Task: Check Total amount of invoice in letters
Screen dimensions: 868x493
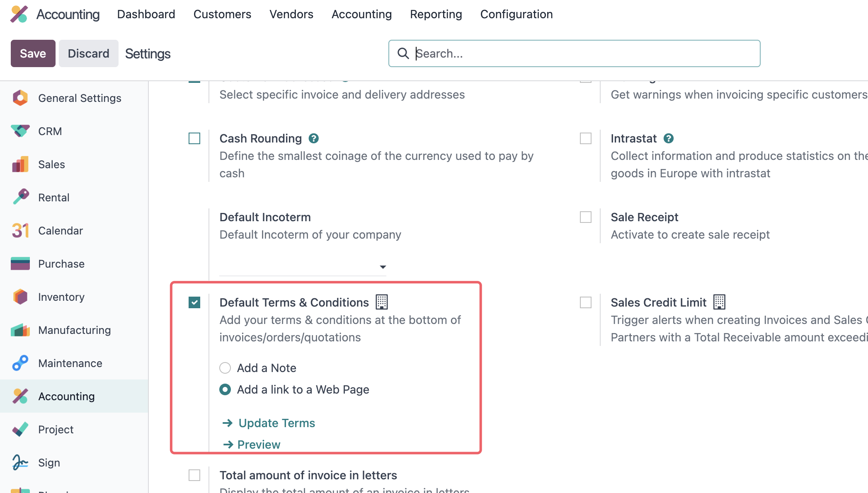Action: pos(194,475)
